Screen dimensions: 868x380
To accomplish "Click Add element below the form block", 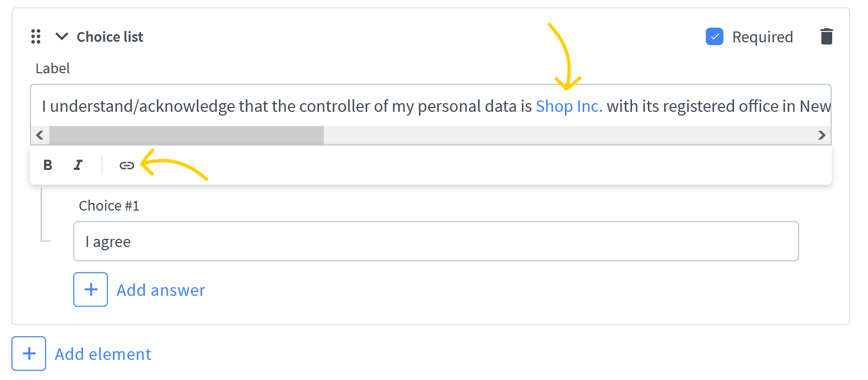I will click(103, 353).
